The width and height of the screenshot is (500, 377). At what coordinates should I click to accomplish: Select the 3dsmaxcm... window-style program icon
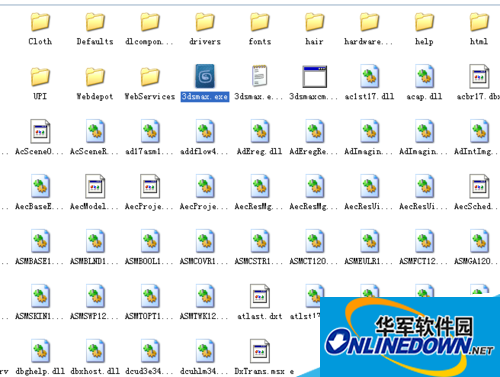tap(315, 76)
